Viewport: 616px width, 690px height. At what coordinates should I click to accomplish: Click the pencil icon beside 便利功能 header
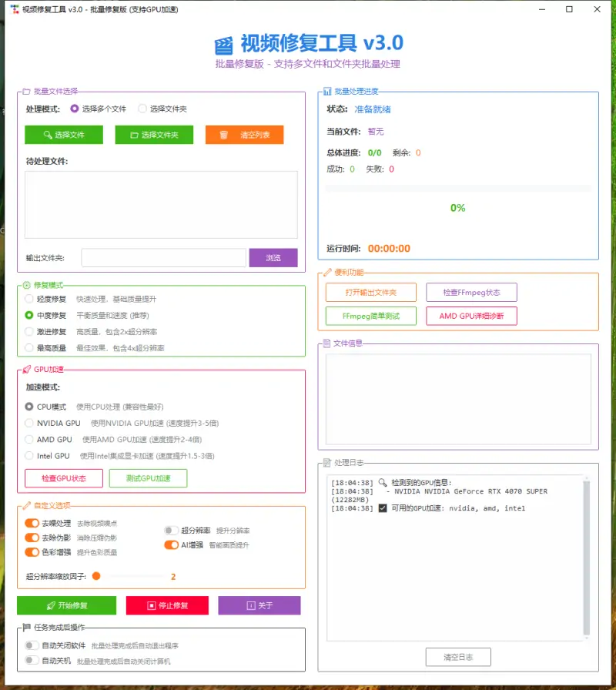(326, 273)
